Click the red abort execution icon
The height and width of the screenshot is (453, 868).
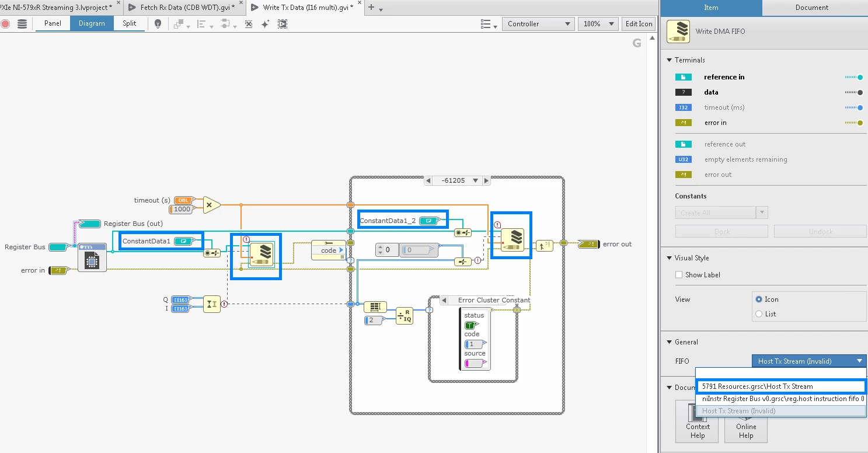click(x=5, y=23)
